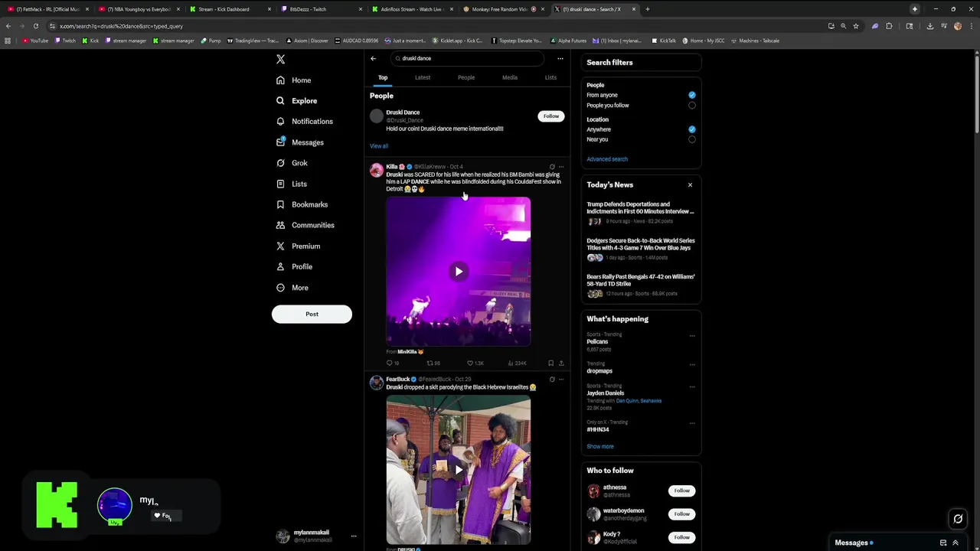Bookmark this page with the address bar star
The image size is (980, 551).
tap(856, 26)
